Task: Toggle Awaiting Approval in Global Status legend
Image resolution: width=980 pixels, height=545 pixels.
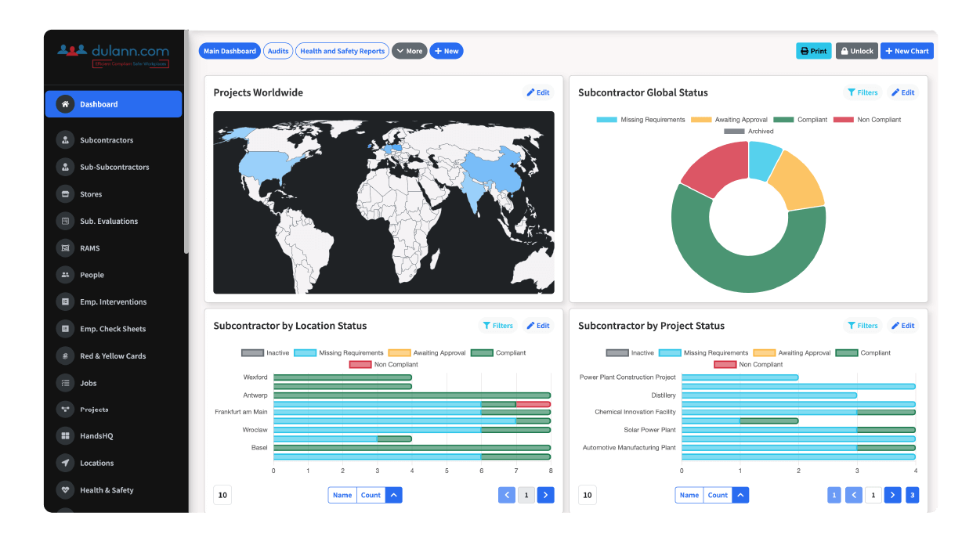Action: coord(729,120)
